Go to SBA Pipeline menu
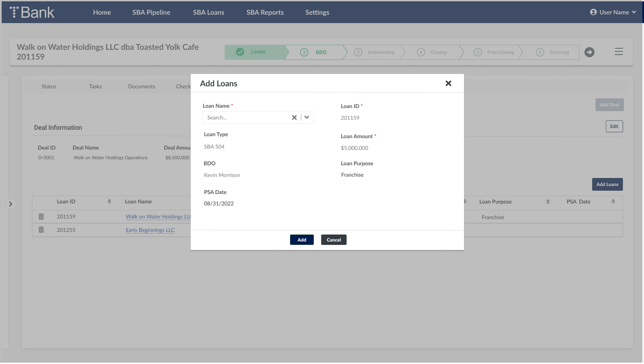The width and height of the screenshot is (644, 364). 151,12
